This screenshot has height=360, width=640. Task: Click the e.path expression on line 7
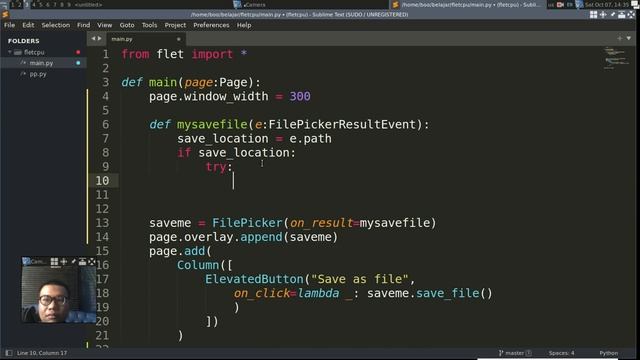coord(310,139)
